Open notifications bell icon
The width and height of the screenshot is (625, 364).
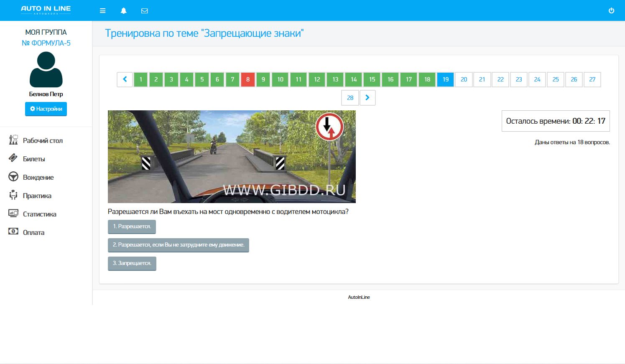click(124, 11)
